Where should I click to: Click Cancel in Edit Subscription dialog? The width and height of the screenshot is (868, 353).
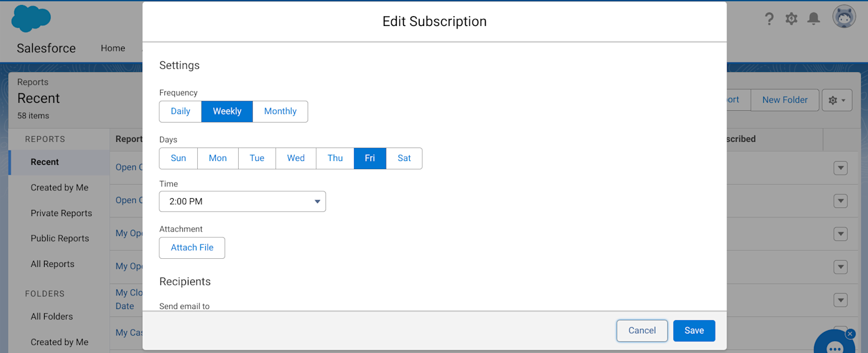642,331
